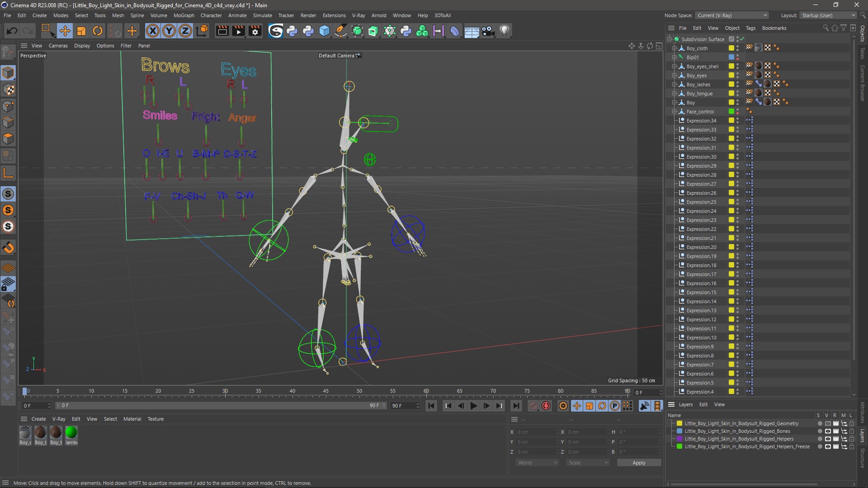Viewport: 868px width, 488px height.
Task: Open the Node Space dropdown
Action: pos(731,15)
